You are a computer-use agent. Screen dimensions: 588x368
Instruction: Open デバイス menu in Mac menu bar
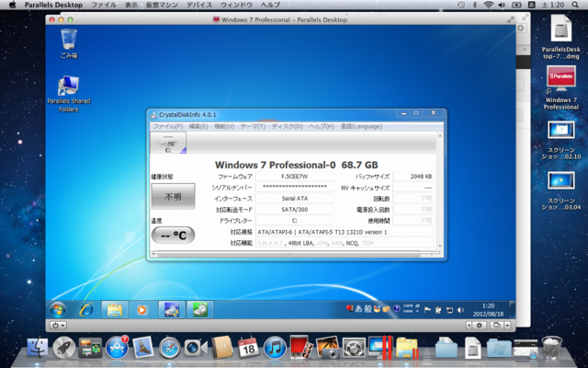click(x=199, y=5)
